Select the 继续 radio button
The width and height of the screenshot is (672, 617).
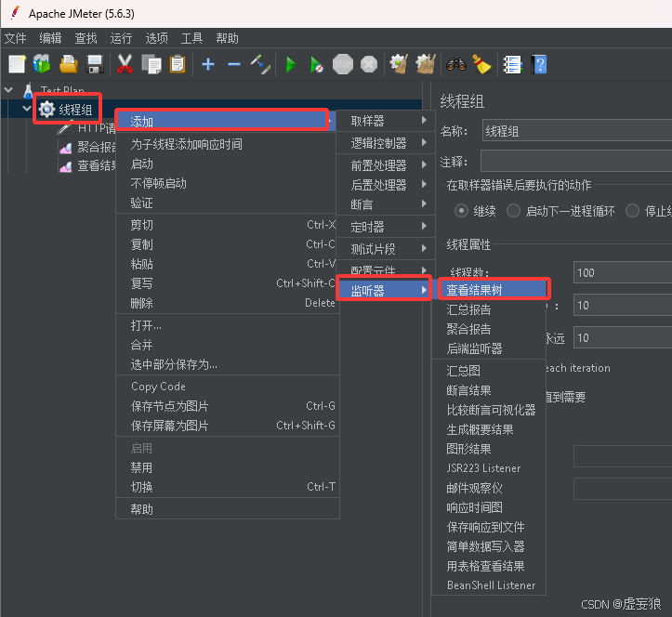461,211
